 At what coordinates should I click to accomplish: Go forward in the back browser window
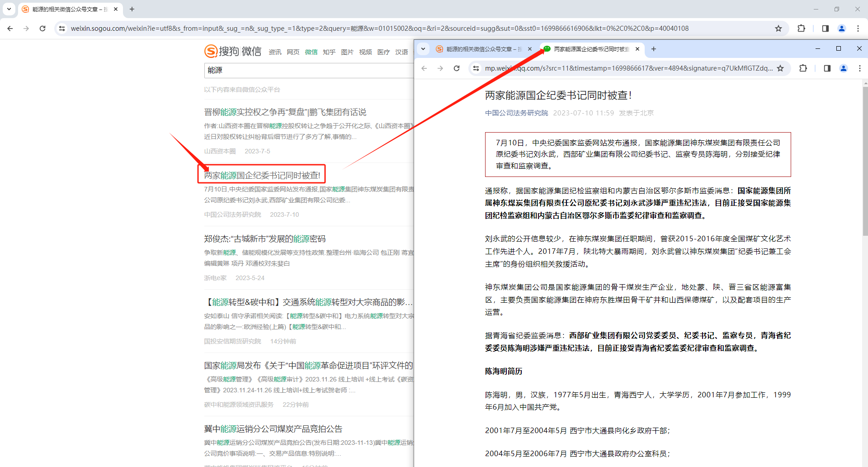(x=26, y=29)
